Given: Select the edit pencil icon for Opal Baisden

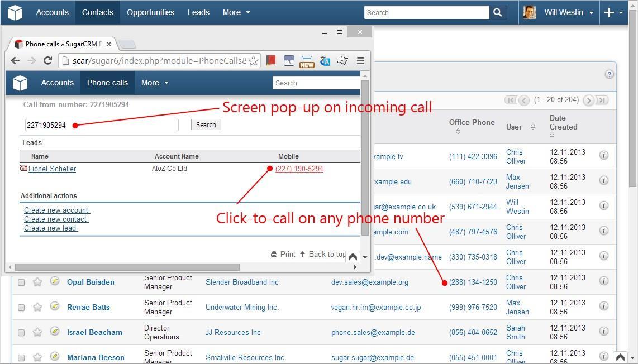Looking at the screenshot, I should (54, 282).
